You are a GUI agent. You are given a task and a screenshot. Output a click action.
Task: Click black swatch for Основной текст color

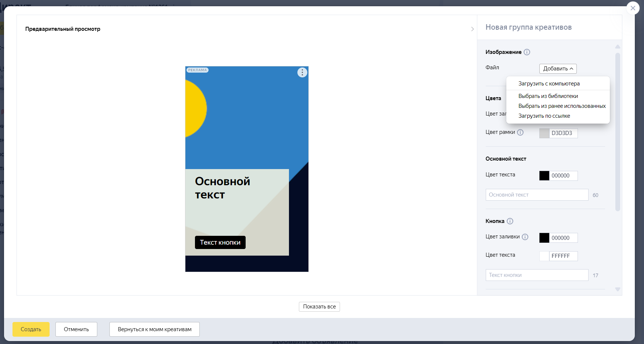pos(544,176)
